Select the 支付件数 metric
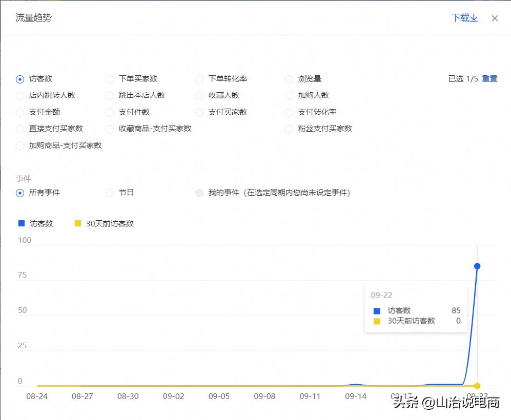The height and width of the screenshot is (420, 511). (110, 112)
